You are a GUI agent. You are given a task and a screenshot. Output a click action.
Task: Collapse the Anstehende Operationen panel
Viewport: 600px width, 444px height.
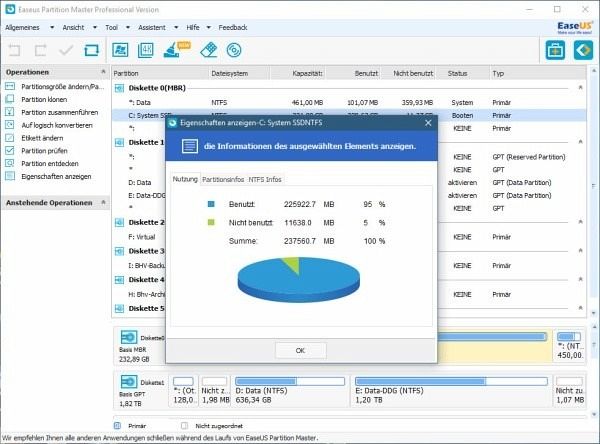click(x=103, y=202)
